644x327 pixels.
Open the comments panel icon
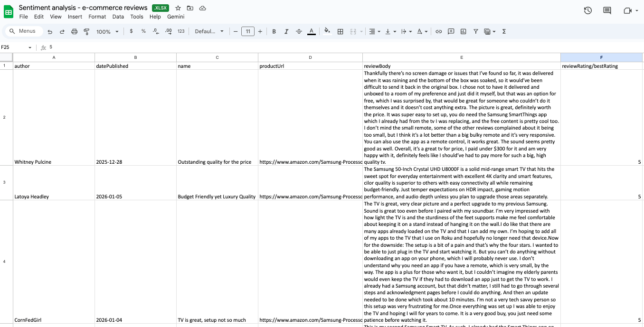tap(606, 10)
